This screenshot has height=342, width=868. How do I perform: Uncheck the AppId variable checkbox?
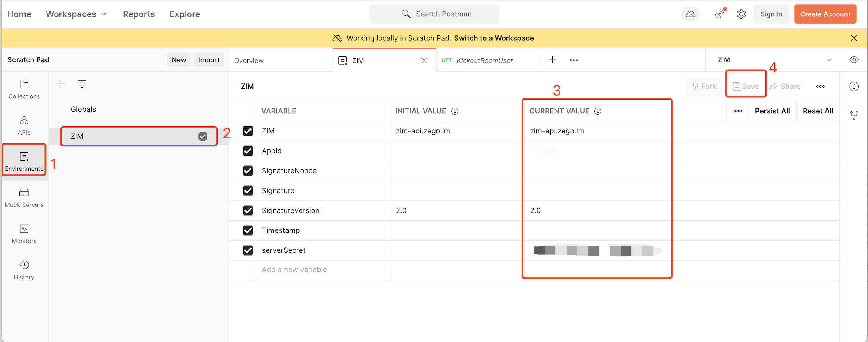(x=248, y=151)
